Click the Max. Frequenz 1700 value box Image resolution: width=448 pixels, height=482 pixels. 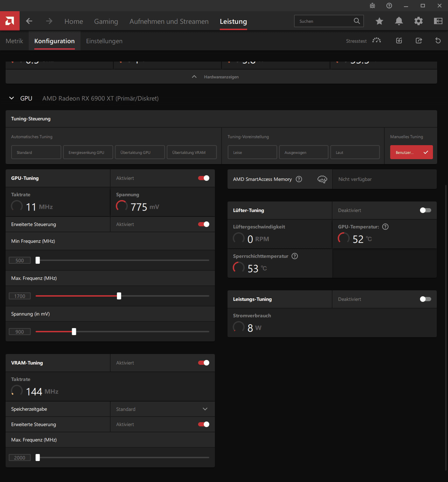click(x=20, y=296)
